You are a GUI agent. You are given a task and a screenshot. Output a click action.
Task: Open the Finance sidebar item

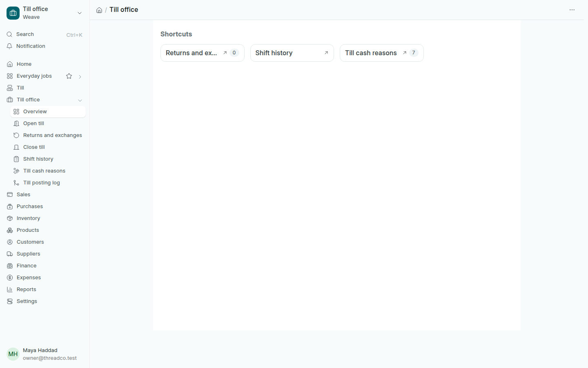tap(45, 266)
